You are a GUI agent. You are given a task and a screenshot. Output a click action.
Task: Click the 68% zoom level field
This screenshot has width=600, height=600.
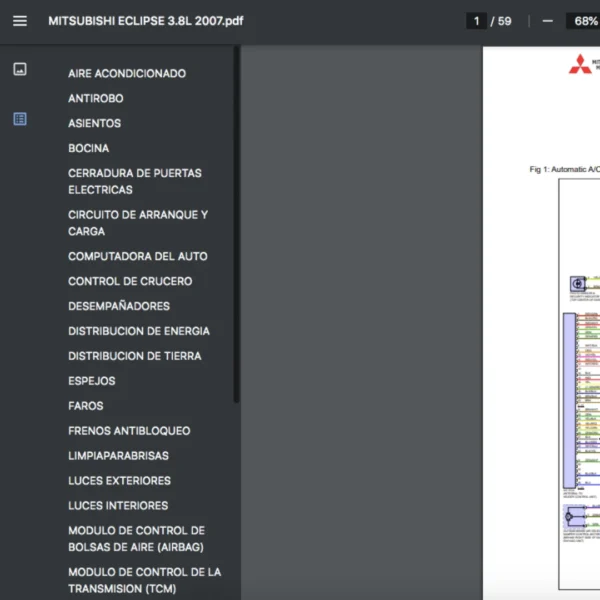583,21
